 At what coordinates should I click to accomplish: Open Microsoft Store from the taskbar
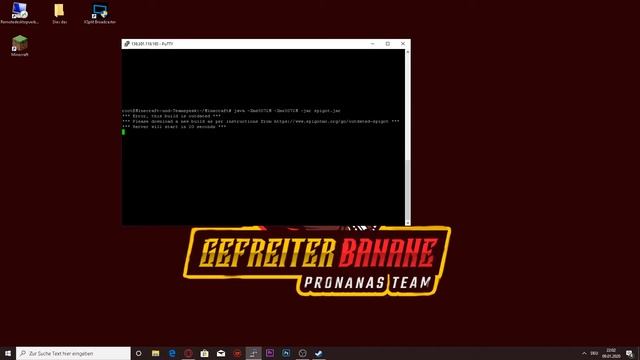click(x=204, y=353)
